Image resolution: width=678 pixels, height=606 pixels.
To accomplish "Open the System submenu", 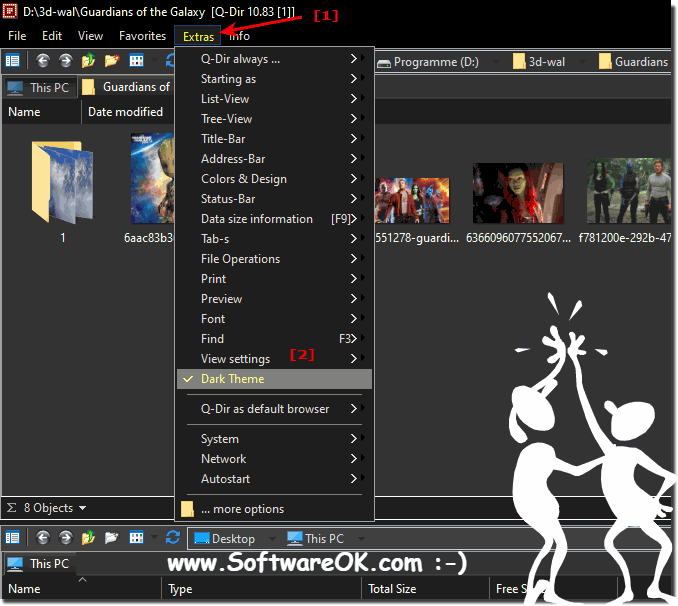I will pyautogui.click(x=275, y=439).
